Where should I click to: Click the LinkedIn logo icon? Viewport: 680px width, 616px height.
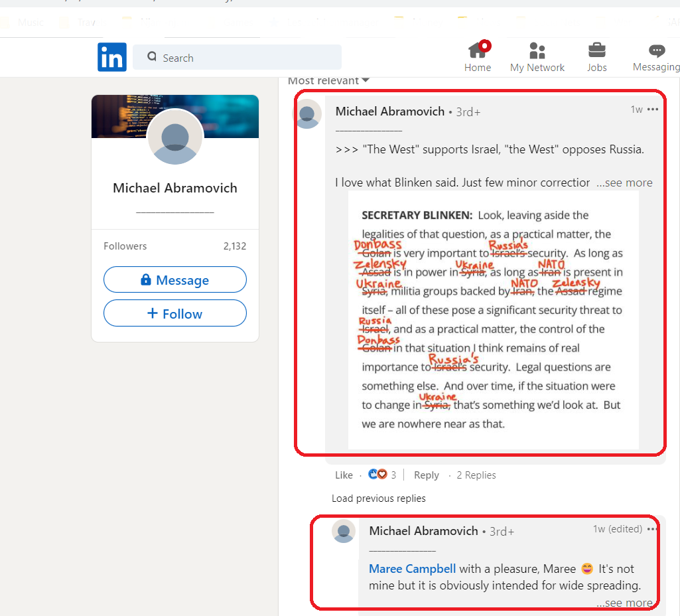pyautogui.click(x=112, y=57)
